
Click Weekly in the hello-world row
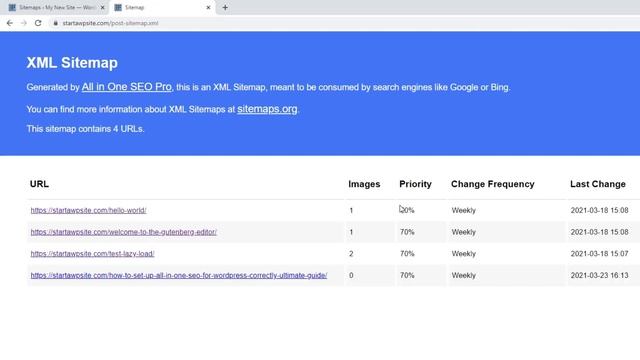pos(464,210)
